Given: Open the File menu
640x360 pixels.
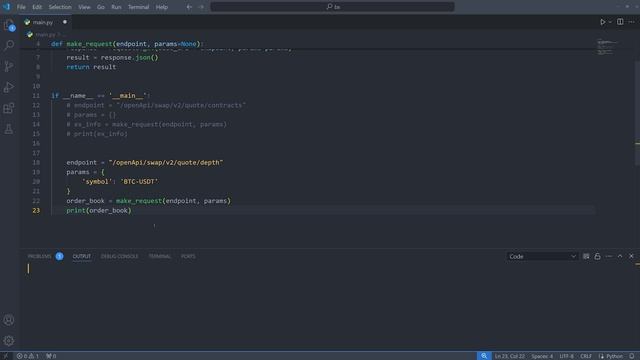Looking at the screenshot, I should click(21, 7).
